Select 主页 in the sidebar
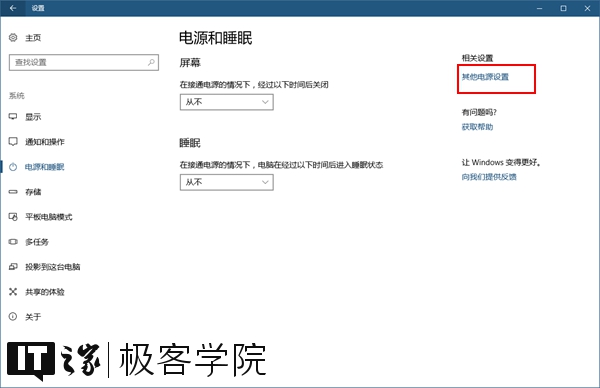The image size is (600, 388). coord(33,37)
